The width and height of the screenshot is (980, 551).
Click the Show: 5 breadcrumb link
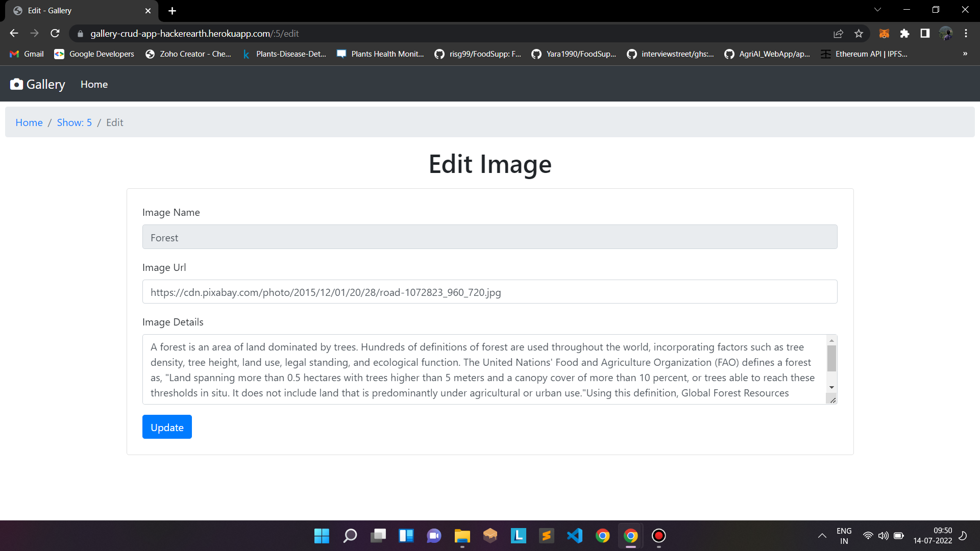pyautogui.click(x=73, y=122)
